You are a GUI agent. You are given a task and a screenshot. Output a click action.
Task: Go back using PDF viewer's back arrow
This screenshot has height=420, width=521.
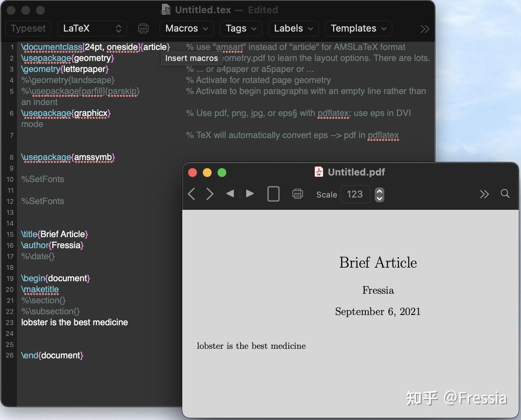coord(191,194)
